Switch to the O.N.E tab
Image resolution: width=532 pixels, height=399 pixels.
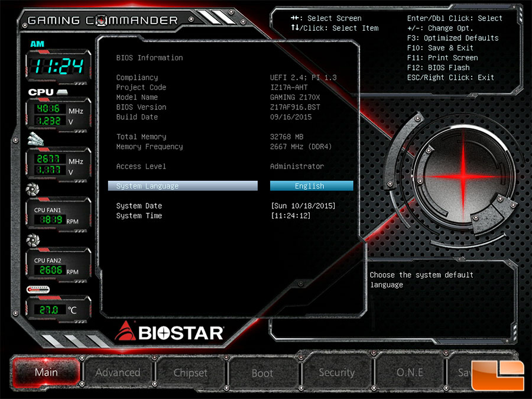[410, 372]
